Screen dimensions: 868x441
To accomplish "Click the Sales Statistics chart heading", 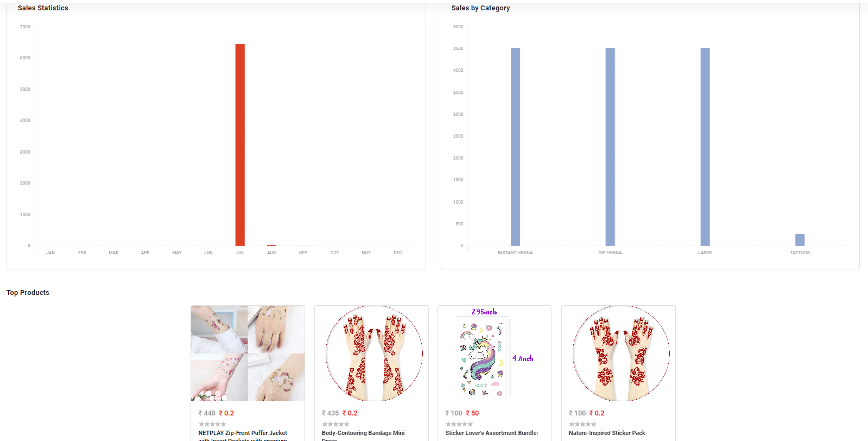I will (x=43, y=8).
